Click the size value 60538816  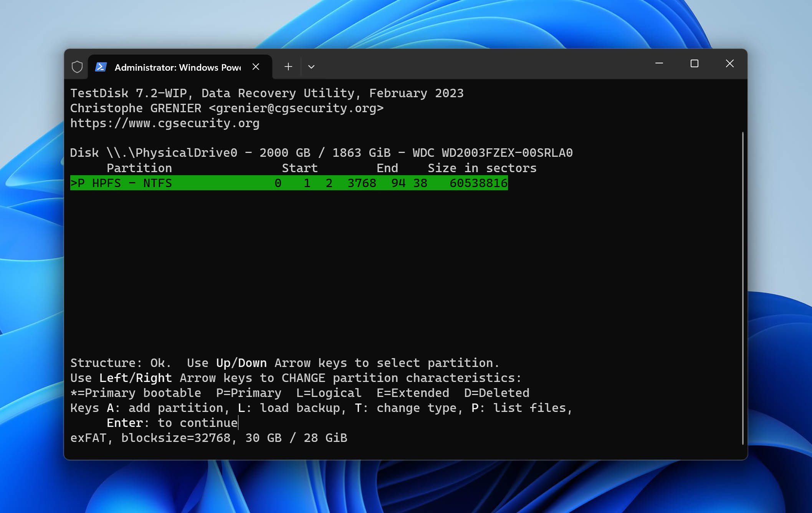(478, 183)
